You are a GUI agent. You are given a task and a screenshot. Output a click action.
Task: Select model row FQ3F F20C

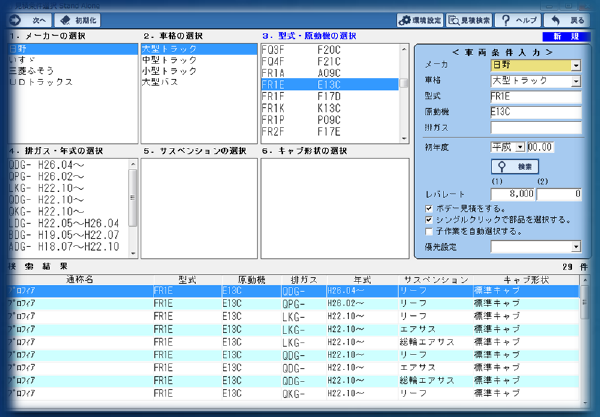point(330,50)
